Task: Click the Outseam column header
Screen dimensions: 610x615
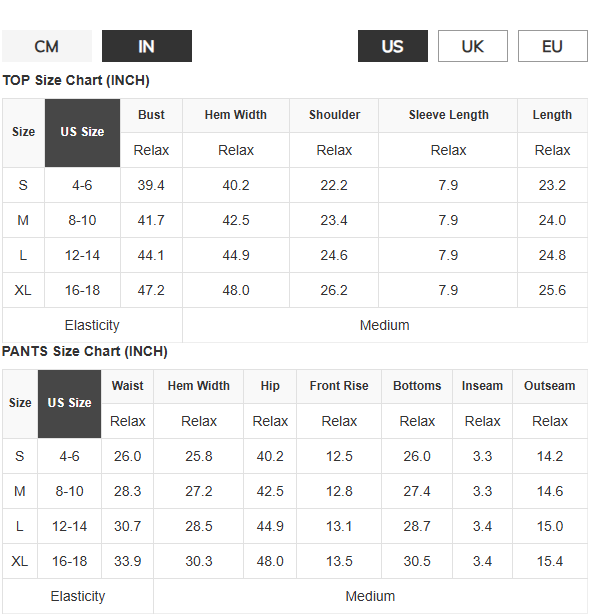Action: point(550,386)
